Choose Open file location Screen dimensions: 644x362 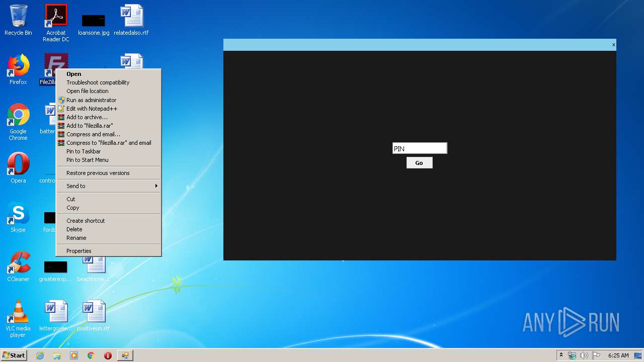[x=109, y=91]
